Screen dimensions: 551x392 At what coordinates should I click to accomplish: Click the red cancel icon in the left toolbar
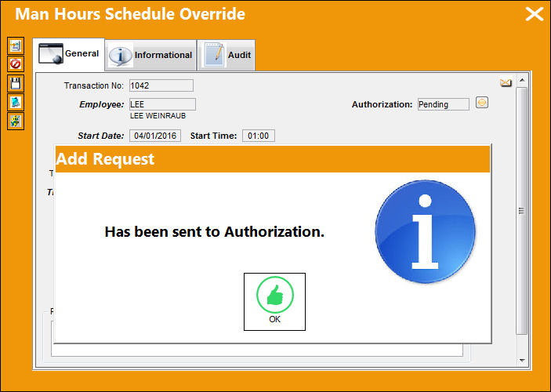(16, 64)
